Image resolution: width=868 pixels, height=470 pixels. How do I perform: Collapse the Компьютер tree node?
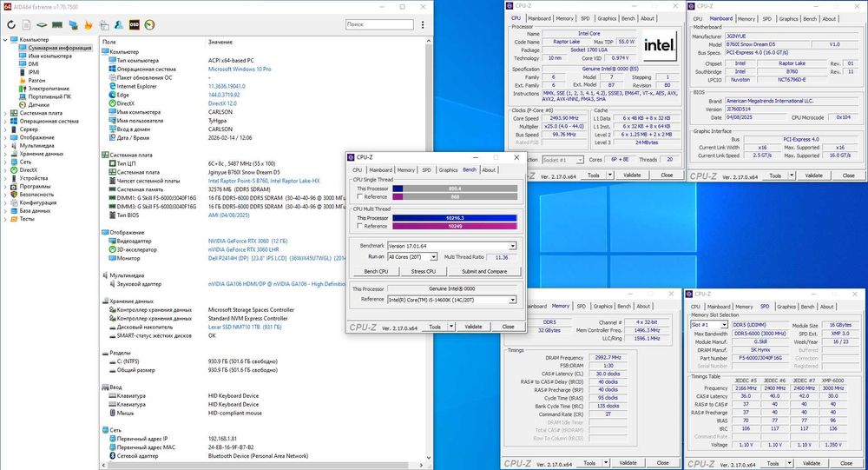pyautogui.click(x=5, y=39)
